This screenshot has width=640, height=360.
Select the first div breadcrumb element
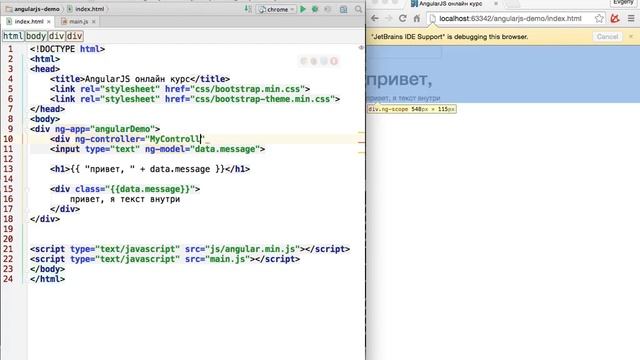click(56, 36)
